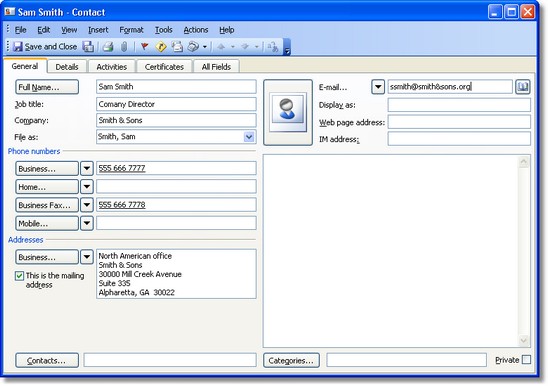Click the paperclip Insert File icon
Viewport: 548px width, 386px height.
pos(124,47)
